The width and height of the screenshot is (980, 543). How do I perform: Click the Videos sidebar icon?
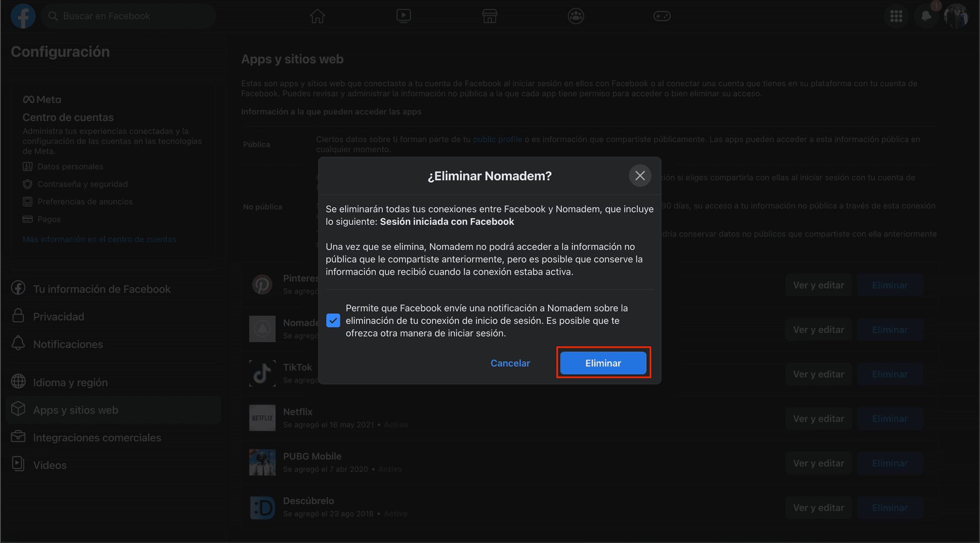tap(18, 464)
